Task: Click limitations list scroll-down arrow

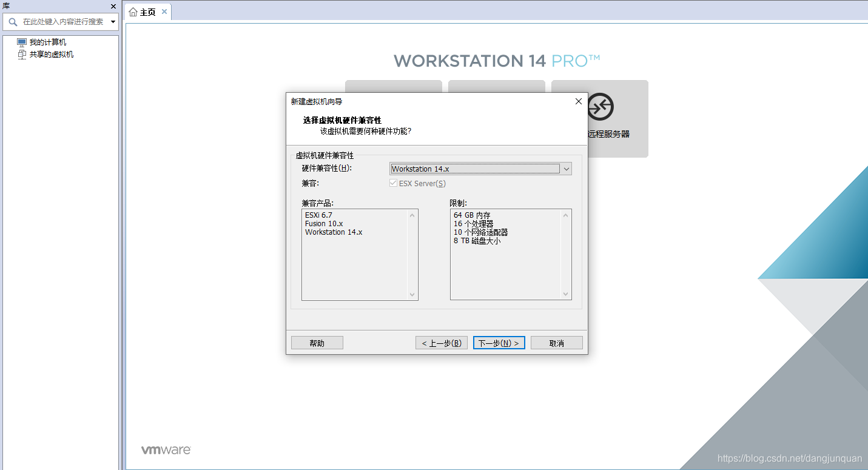Action: pos(566,295)
